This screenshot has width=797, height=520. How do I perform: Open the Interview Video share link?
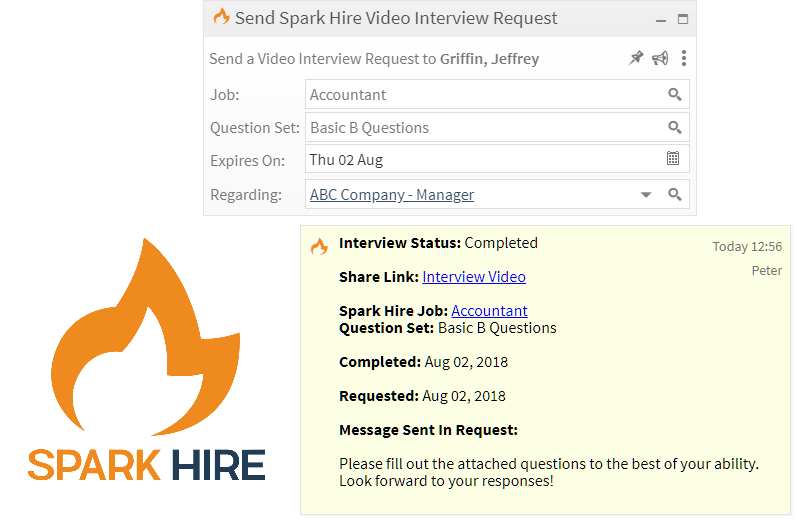(x=474, y=277)
